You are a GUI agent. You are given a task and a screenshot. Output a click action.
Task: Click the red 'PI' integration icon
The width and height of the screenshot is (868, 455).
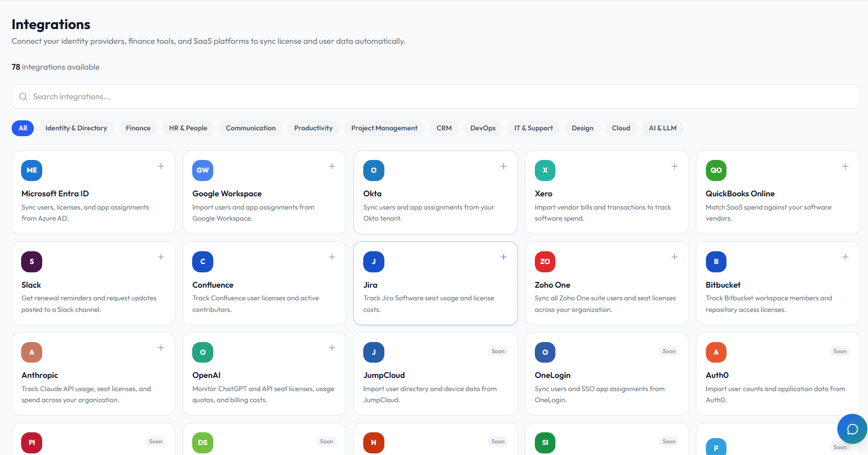pos(32,443)
